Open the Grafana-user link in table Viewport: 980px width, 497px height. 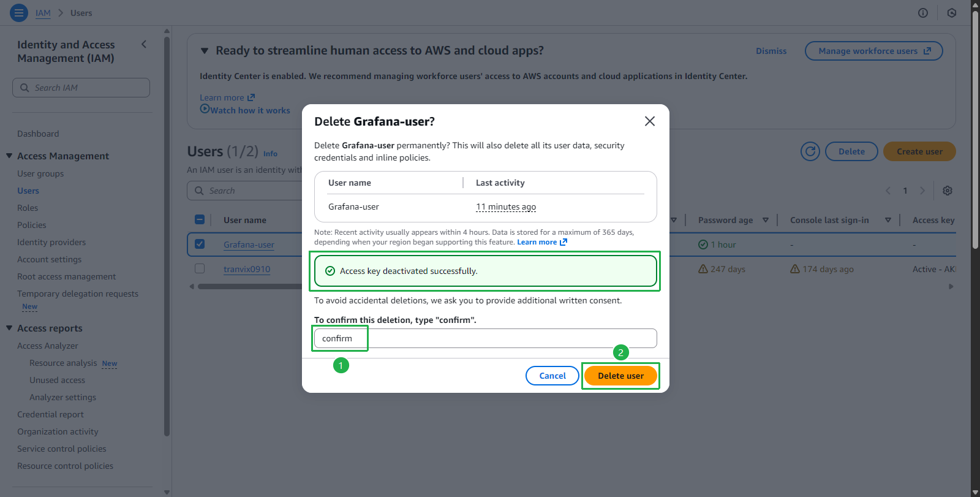[249, 245]
